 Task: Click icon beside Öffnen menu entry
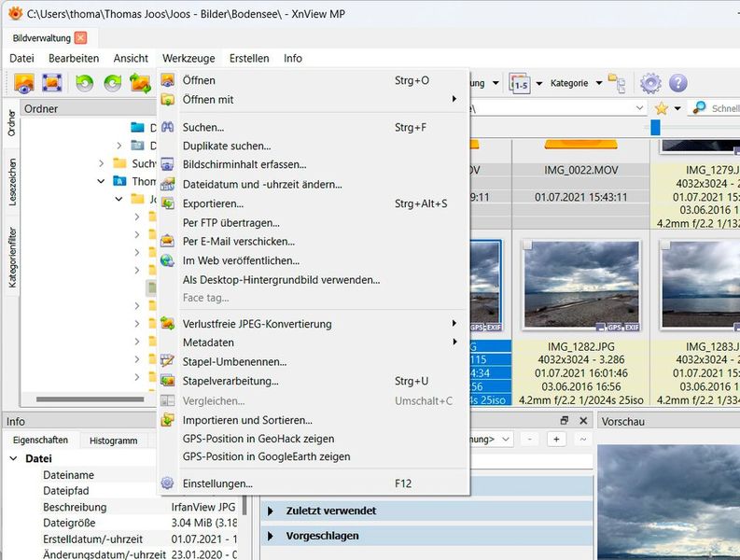pyautogui.click(x=168, y=80)
